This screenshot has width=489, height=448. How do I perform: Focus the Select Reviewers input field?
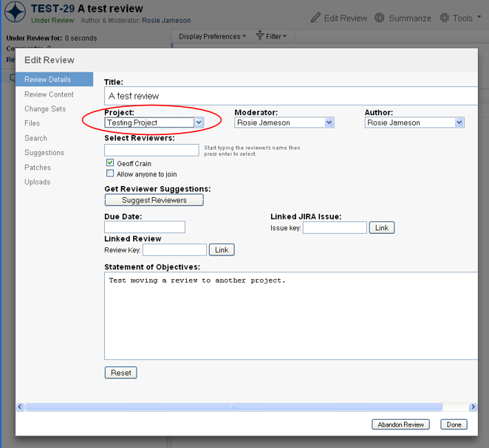pos(151,150)
